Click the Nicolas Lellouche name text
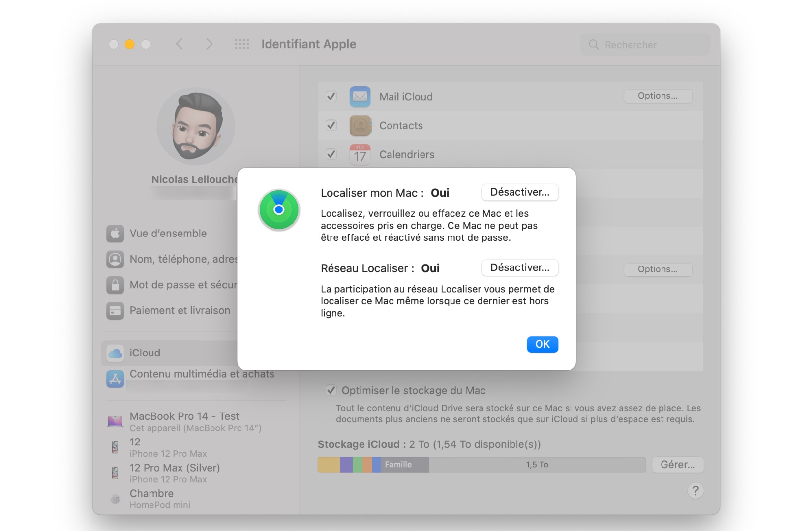 click(x=195, y=179)
